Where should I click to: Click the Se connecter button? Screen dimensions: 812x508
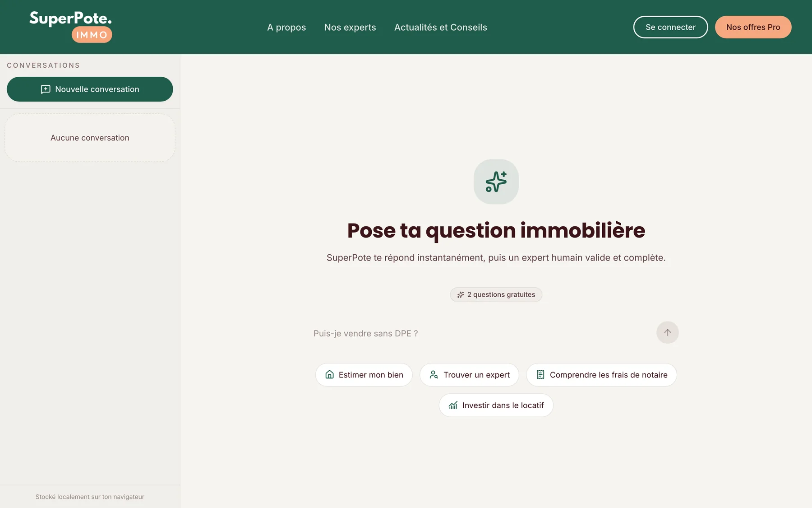click(670, 27)
